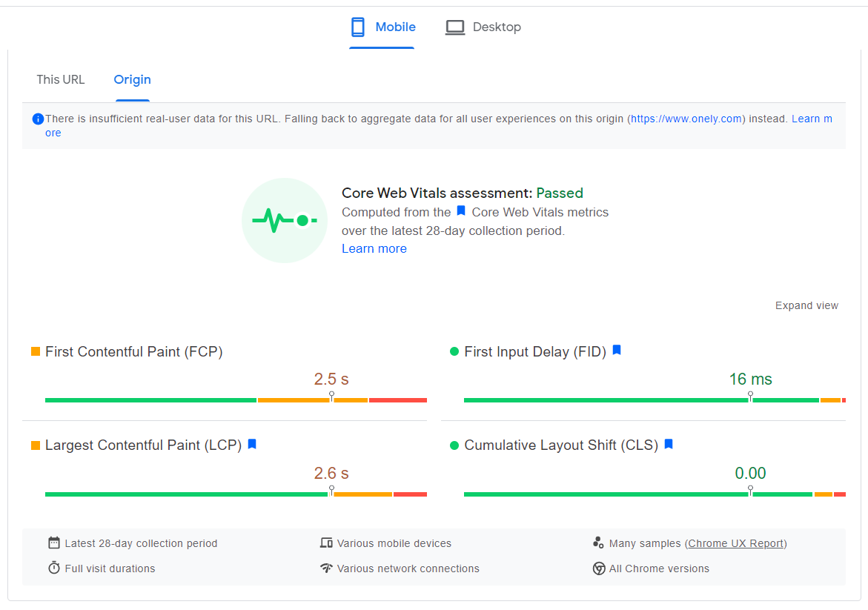This screenshot has width=868, height=610.
Task: Click the Core Web Vitals pulse icon
Action: point(285,220)
